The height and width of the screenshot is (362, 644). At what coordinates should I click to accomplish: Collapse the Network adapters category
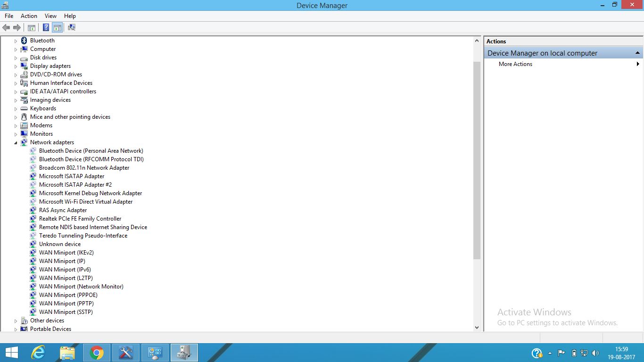[16, 143]
